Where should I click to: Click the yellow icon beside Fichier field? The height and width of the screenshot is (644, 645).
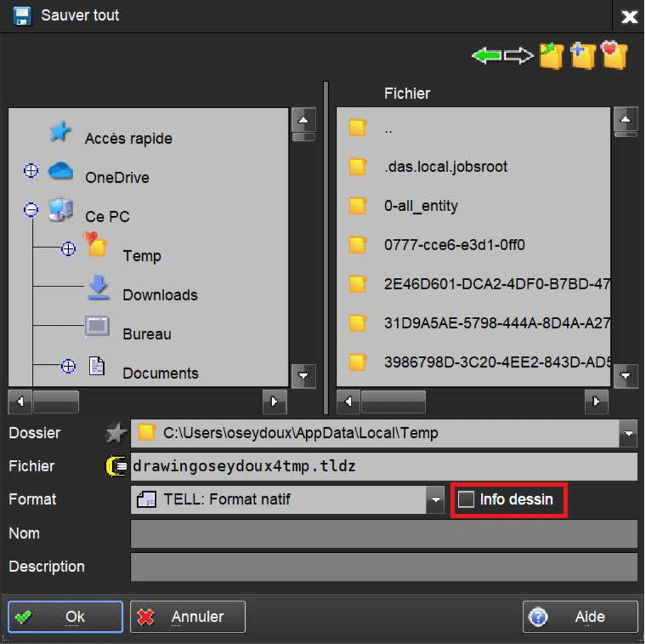tap(116, 466)
